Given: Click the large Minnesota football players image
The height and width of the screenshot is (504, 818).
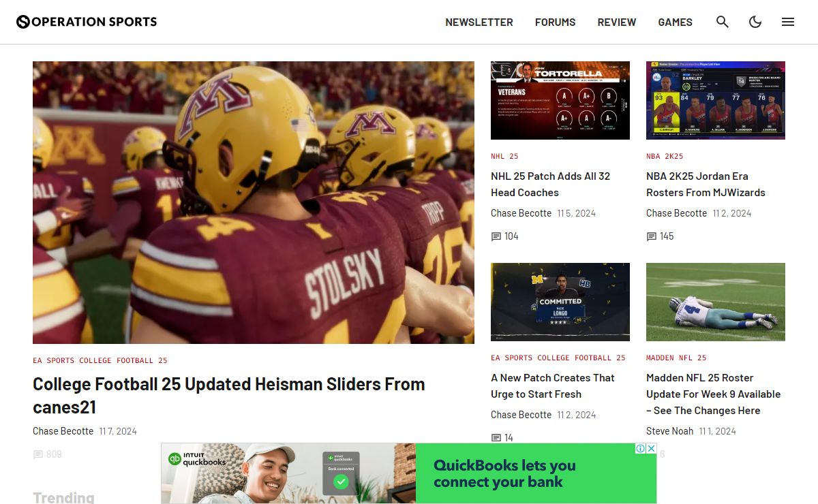Looking at the screenshot, I should point(254,202).
